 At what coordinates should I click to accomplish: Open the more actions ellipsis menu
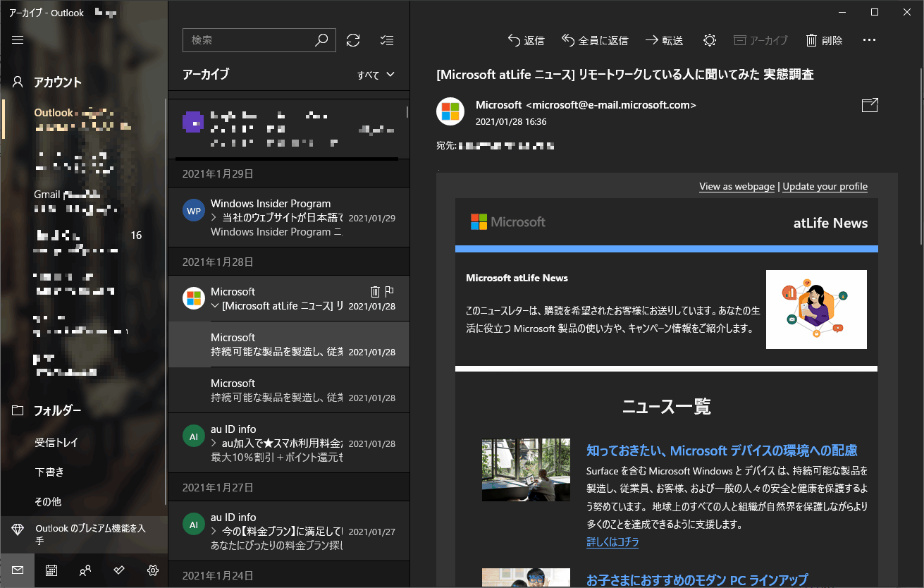click(x=869, y=40)
